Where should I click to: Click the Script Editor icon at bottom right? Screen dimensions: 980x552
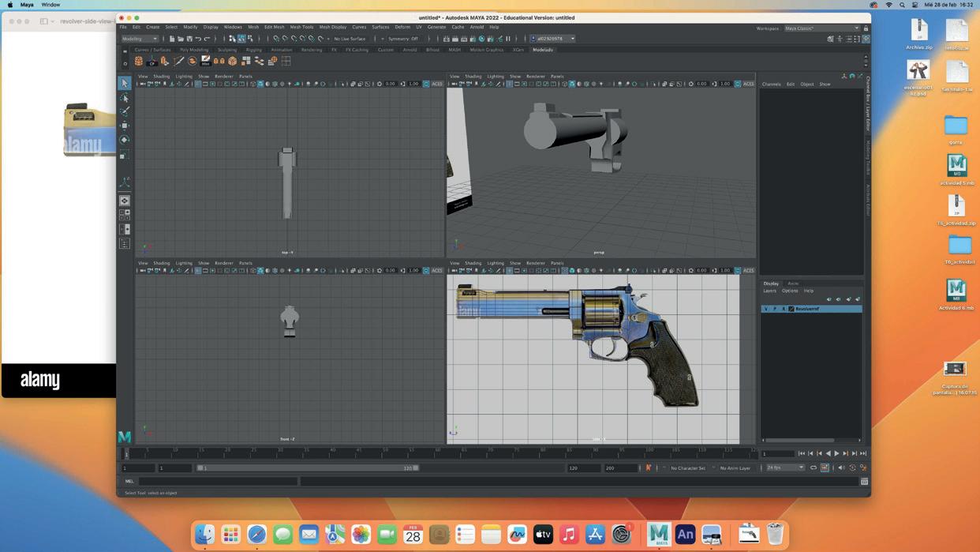pos(864,481)
